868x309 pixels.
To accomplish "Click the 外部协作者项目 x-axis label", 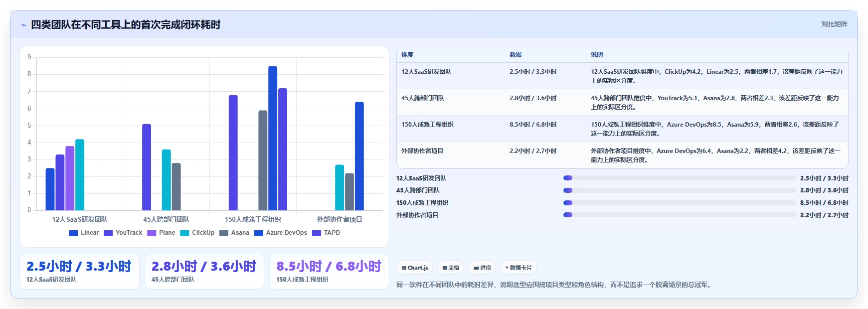I will [340, 219].
